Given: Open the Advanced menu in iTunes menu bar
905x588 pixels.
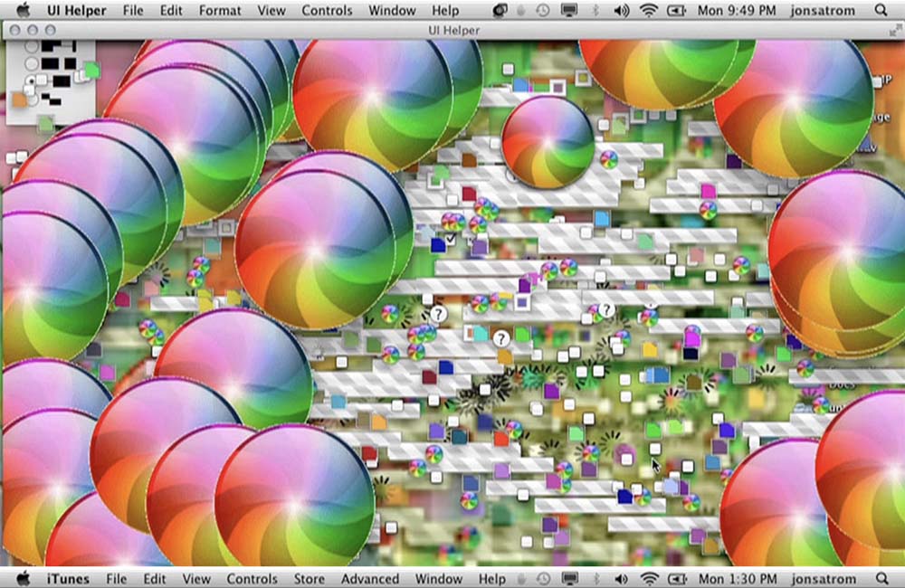Looking at the screenshot, I should click(370, 579).
